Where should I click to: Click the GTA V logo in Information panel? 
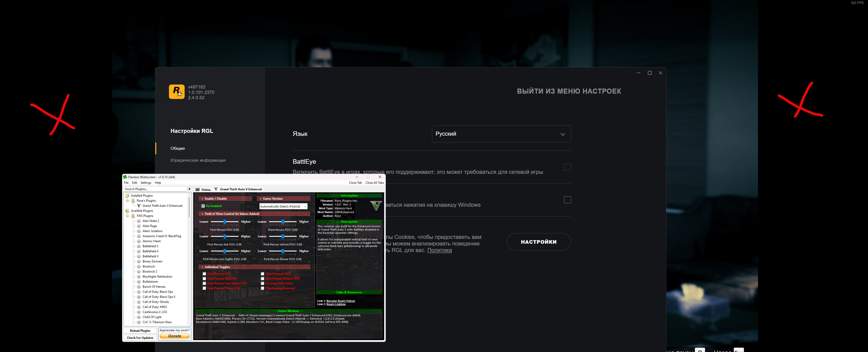(x=376, y=205)
